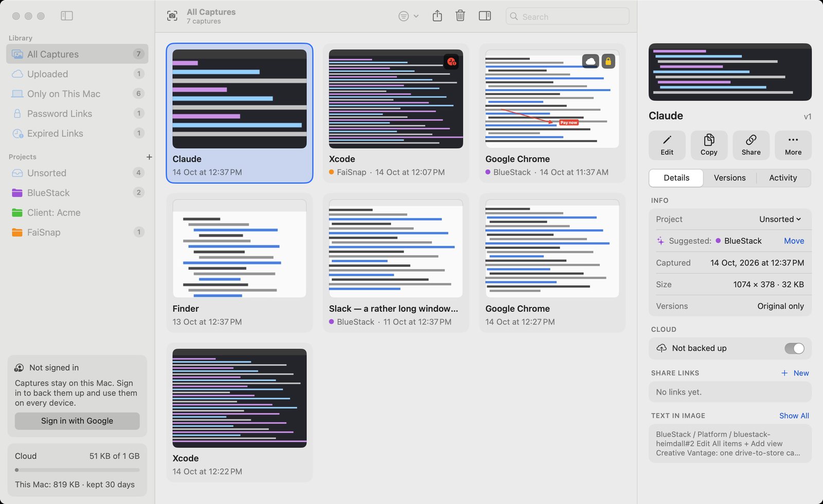Viewport: 823px width, 504px height.
Task: Click the share/export toolbar icon
Action: click(437, 16)
